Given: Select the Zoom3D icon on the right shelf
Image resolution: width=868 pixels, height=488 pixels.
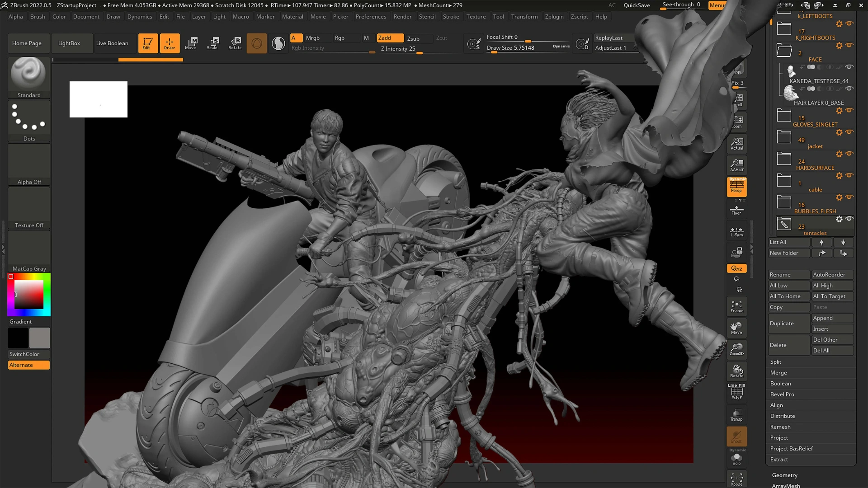Looking at the screenshot, I should (x=736, y=349).
